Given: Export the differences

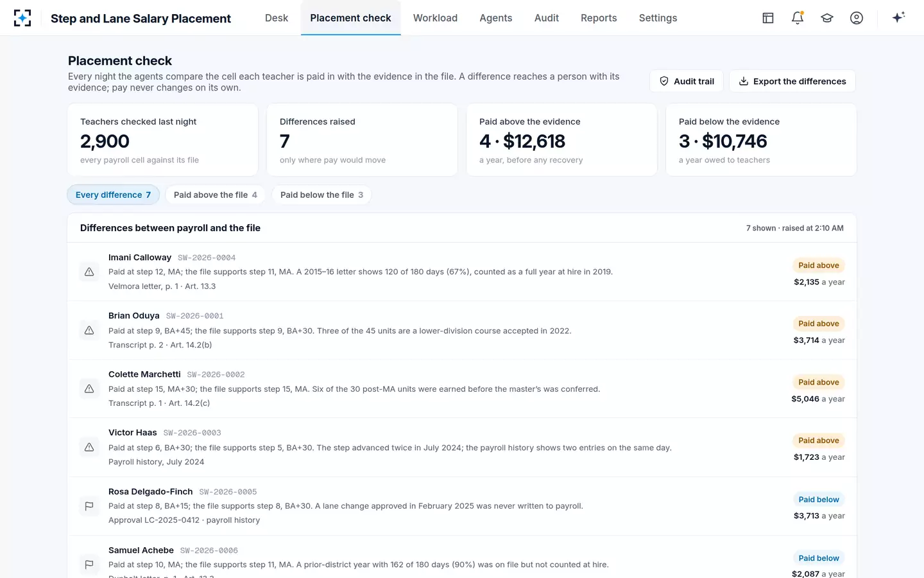Looking at the screenshot, I should click(x=792, y=81).
